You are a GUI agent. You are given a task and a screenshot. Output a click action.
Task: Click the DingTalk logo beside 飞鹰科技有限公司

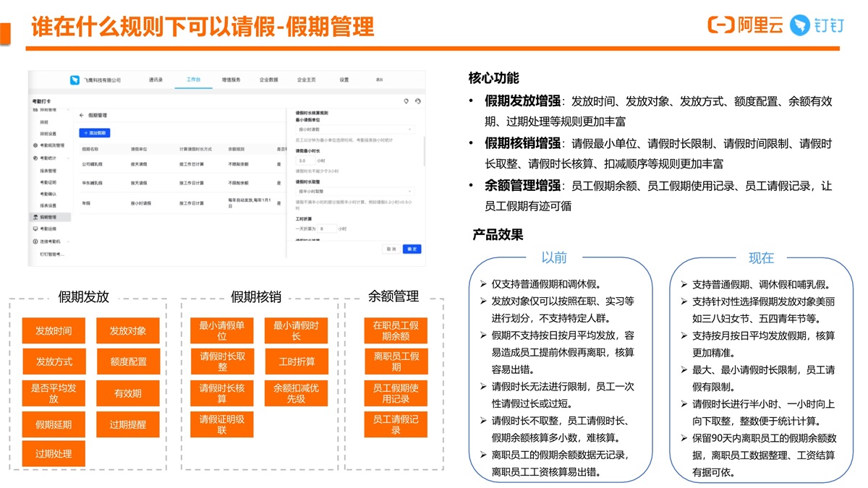(x=74, y=80)
